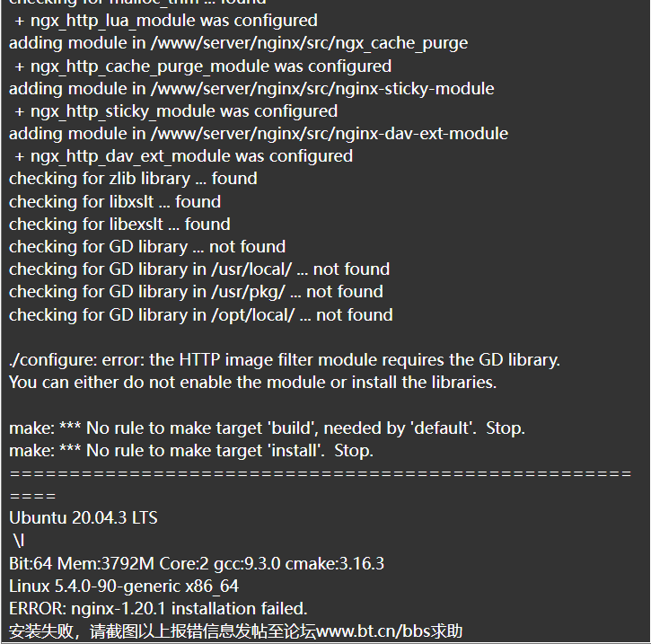Click 'No rule to make target install' line

click(x=191, y=451)
